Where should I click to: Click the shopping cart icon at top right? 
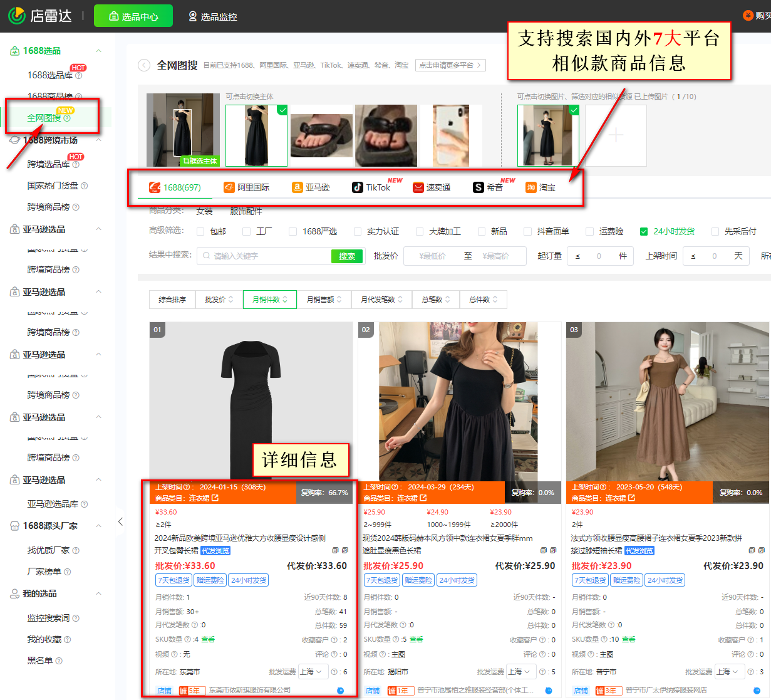(x=749, y=15)
